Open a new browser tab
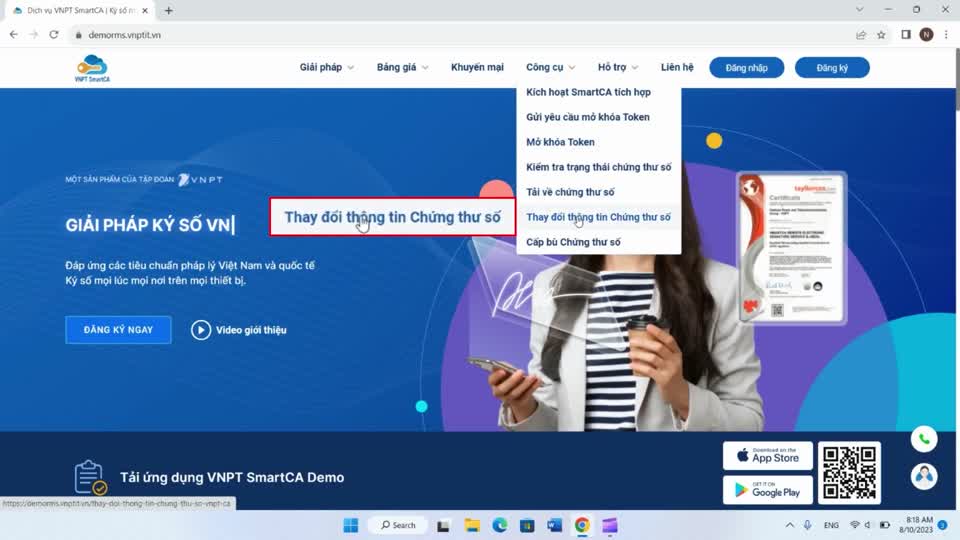 [168, 10]
